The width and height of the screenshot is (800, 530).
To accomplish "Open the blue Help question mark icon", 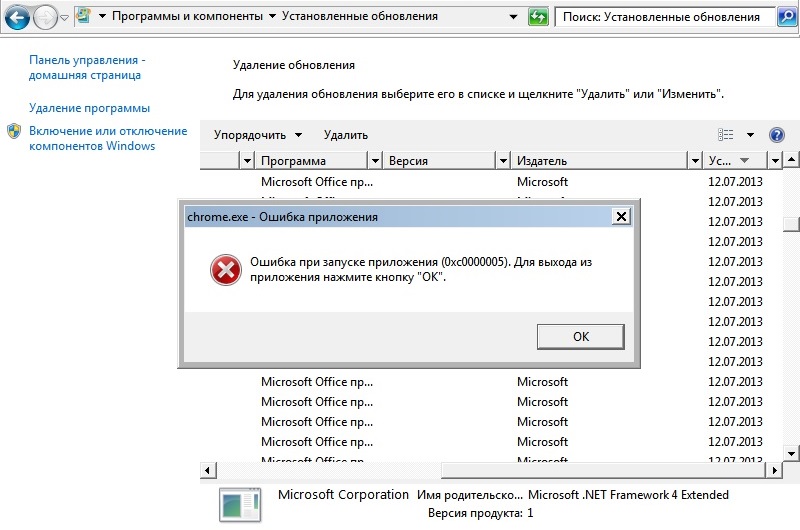I will 776,135.
